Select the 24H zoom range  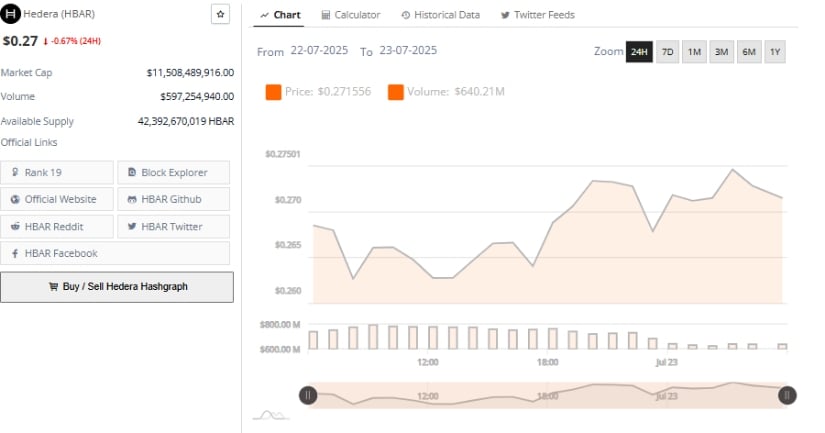point(639,52)
